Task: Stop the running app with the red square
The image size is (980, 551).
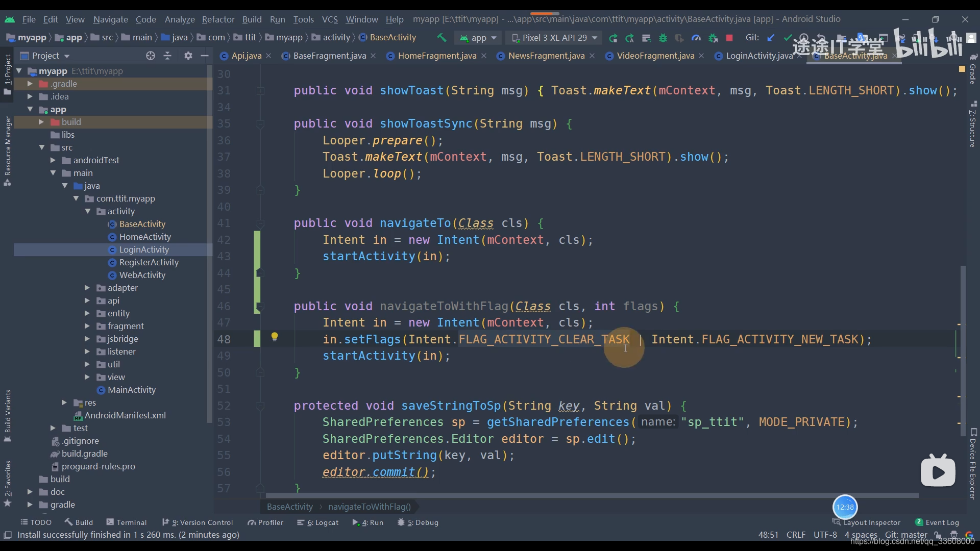Action: click(729, 38)
